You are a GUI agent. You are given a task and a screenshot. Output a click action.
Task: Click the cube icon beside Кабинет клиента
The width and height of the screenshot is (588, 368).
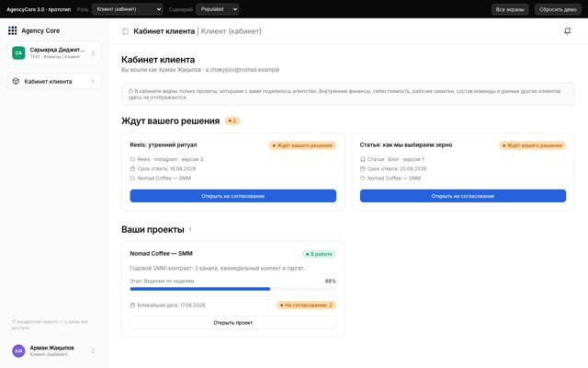click(16, 81)
